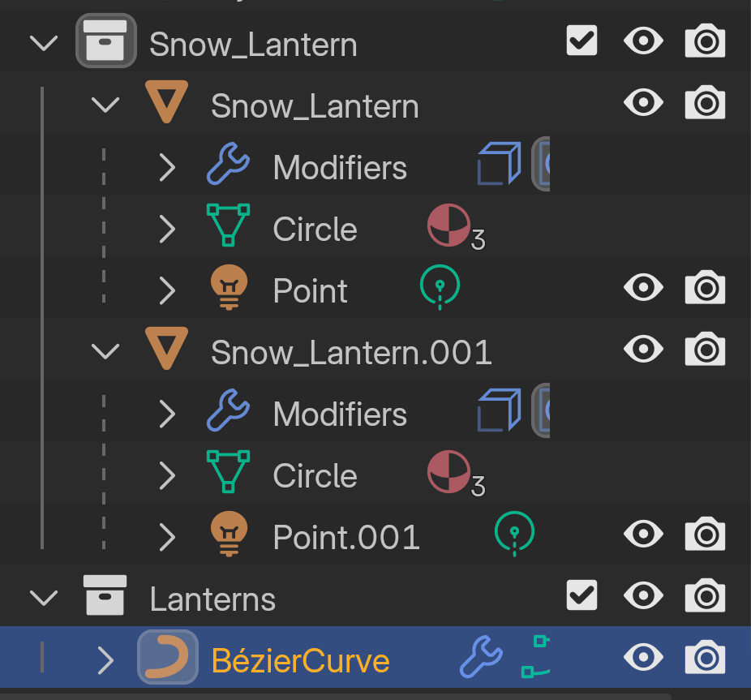Click the wrench modifier icon on BézierCurve row
The height and width of the screenshot is (700, 751).
pyautogui.click(x=480, y=658)
